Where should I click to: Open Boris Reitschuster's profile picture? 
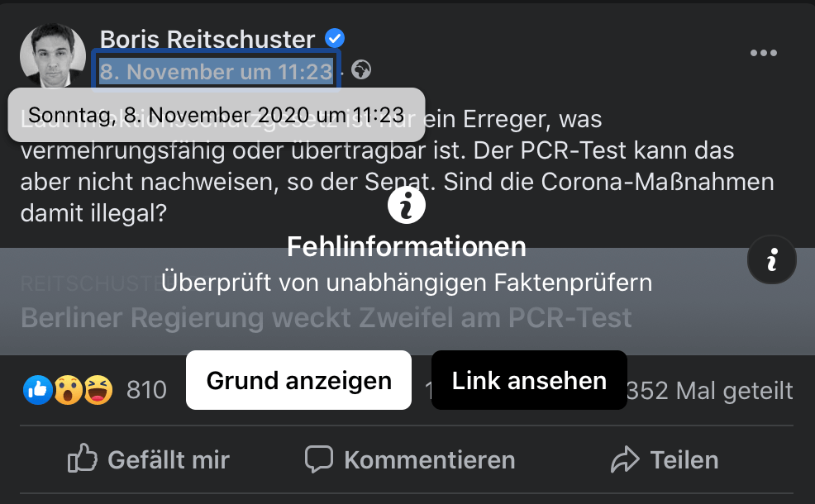click(53, 55)
